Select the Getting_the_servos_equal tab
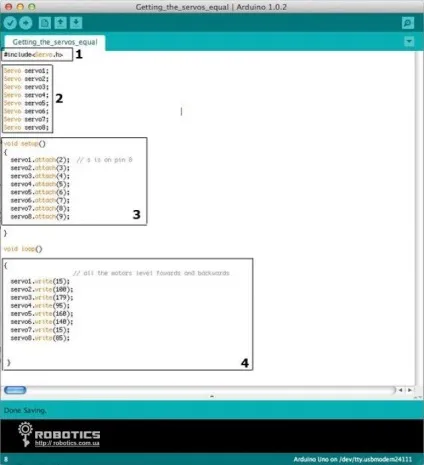 (55, 42)
